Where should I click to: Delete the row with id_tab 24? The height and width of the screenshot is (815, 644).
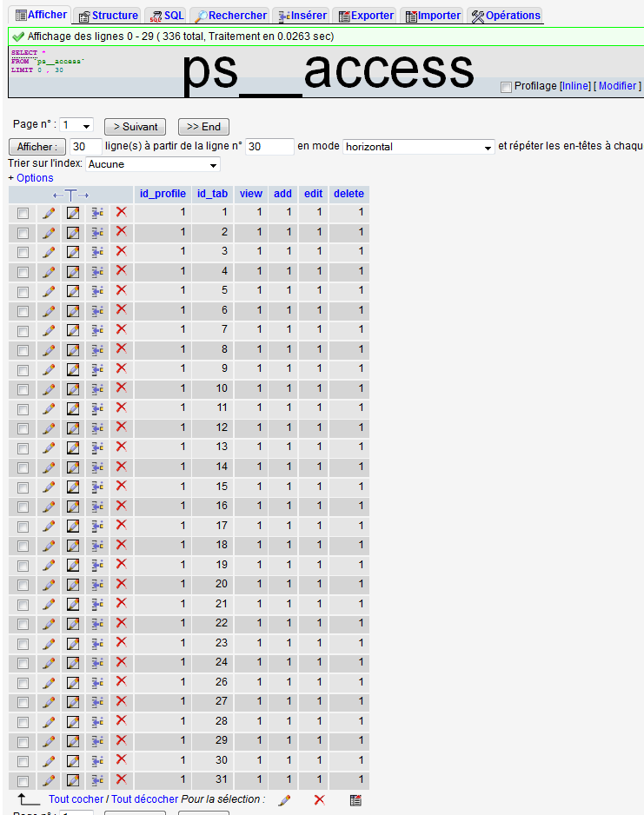pyautogui.click(x=121, y=662)
